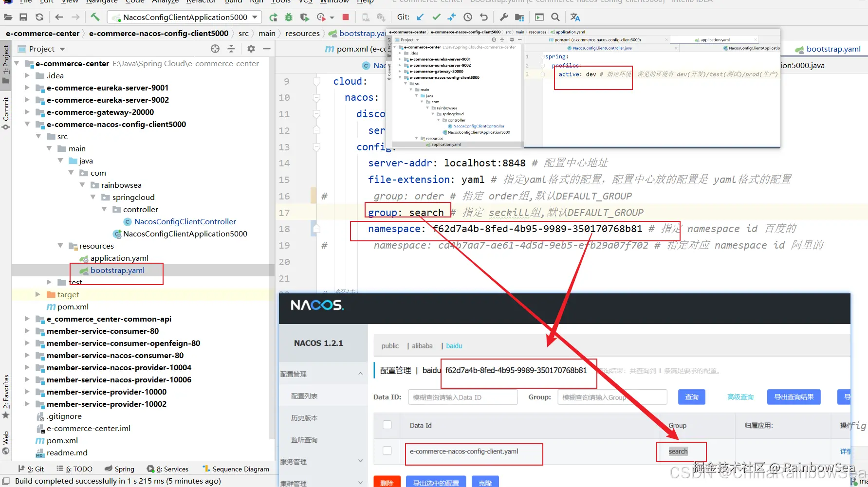Open Project panel gear options
The image size is (868, 487).
tap(251, 49)
